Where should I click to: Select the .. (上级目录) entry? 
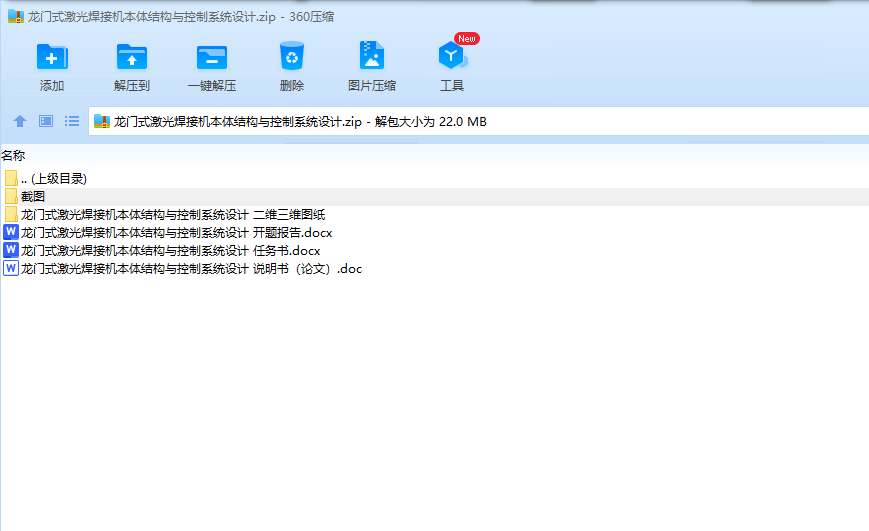pos(54,178)
